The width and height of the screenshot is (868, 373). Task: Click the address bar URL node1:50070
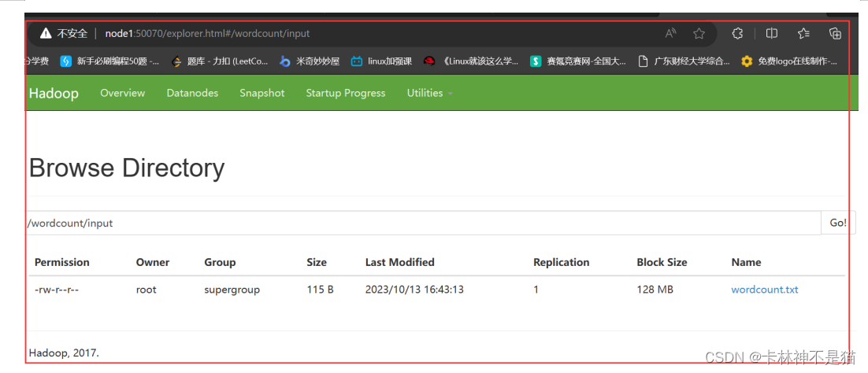pos(207,34)
